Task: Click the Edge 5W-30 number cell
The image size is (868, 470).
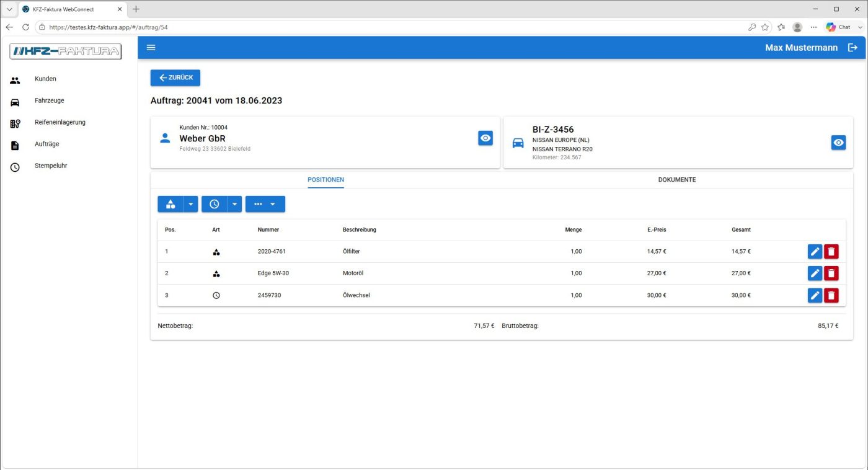Action: pyautogui.click(x=273, y=273)
